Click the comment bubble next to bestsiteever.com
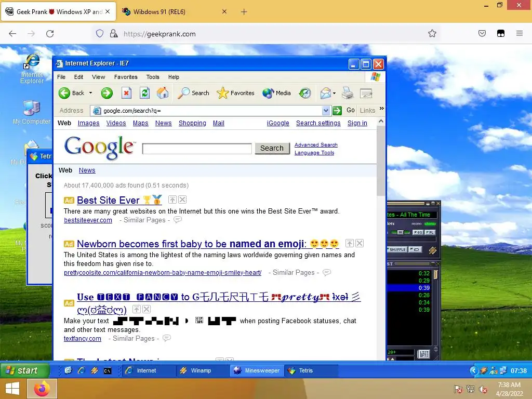The width and height of the screenshot is (532, 399). [x=178, y=220]
